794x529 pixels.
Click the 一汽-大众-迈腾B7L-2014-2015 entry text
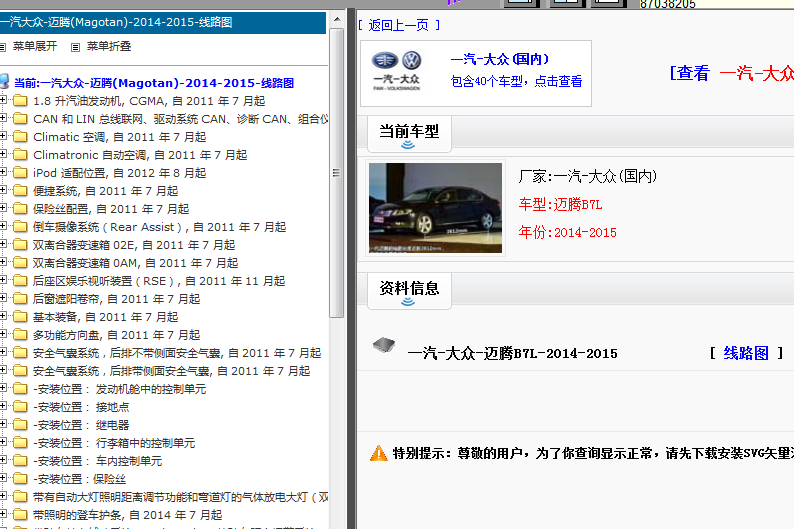512,353
